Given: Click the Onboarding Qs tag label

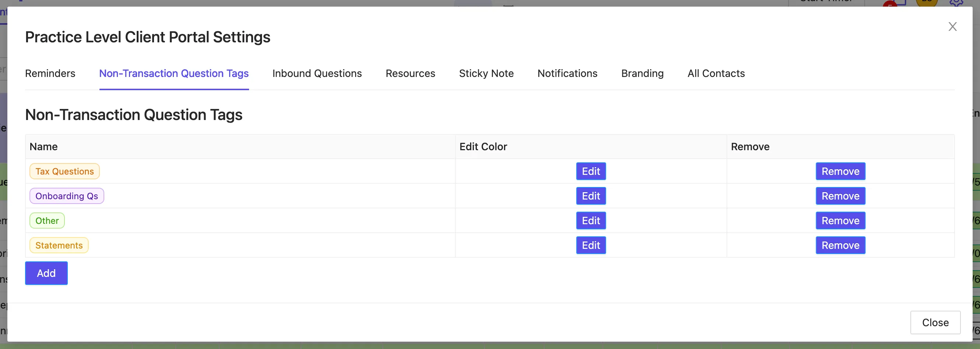Looking at the screenshot, I should [x=67, y=196].
